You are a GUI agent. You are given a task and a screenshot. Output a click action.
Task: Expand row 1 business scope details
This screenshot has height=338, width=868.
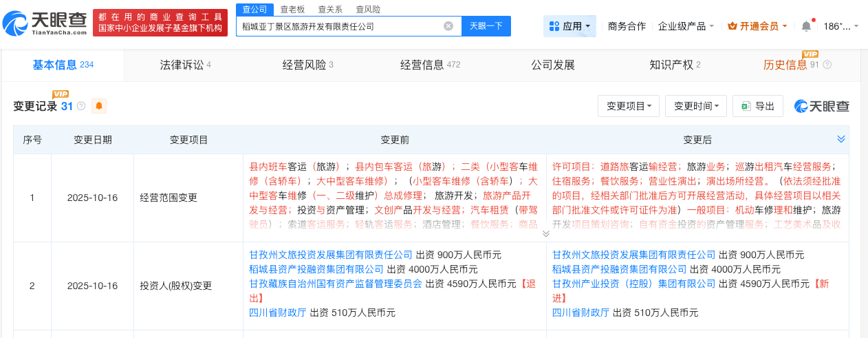[x=546, y=233]
